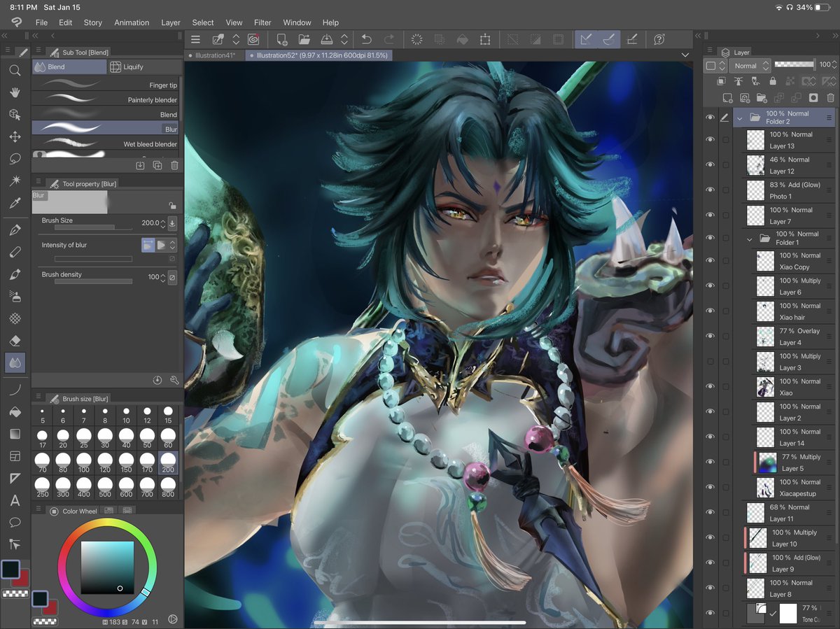Select the Xiao Copy layer
Screen dimensions: 840x629
795,261
